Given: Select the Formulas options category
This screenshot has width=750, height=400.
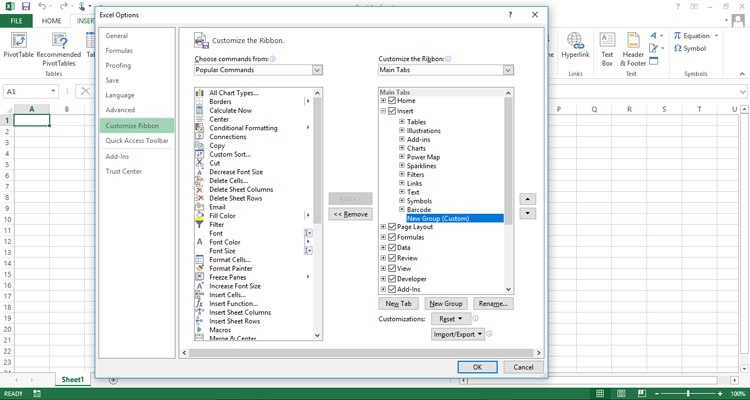Looking at the screenshot, I should pos(119,51).
